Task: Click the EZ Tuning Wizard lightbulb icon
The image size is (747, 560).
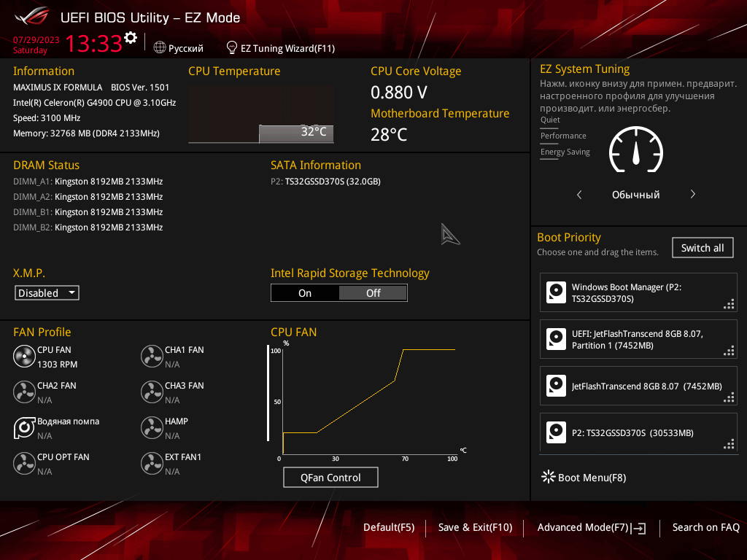Action: 231,47
